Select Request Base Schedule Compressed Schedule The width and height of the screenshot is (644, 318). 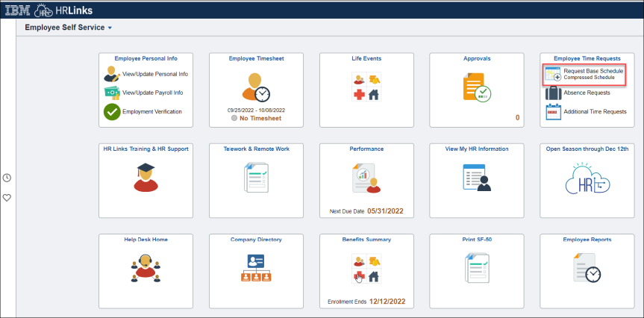click(x=593, y=74)
